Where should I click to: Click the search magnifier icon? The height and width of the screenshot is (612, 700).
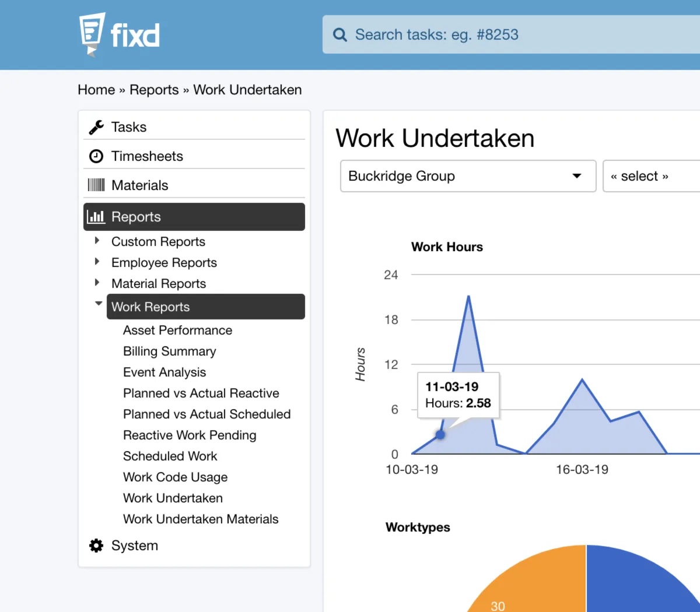(340, 35)
